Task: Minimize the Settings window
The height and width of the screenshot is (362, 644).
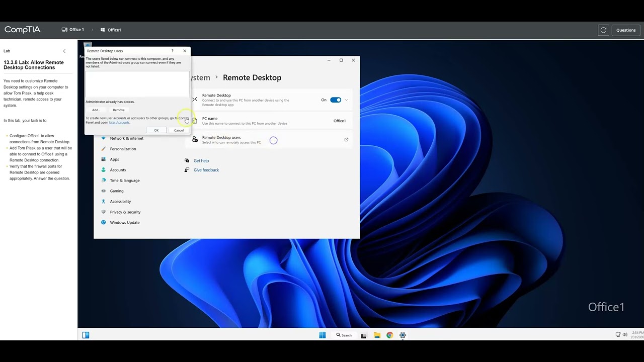Action: [329, 60]
